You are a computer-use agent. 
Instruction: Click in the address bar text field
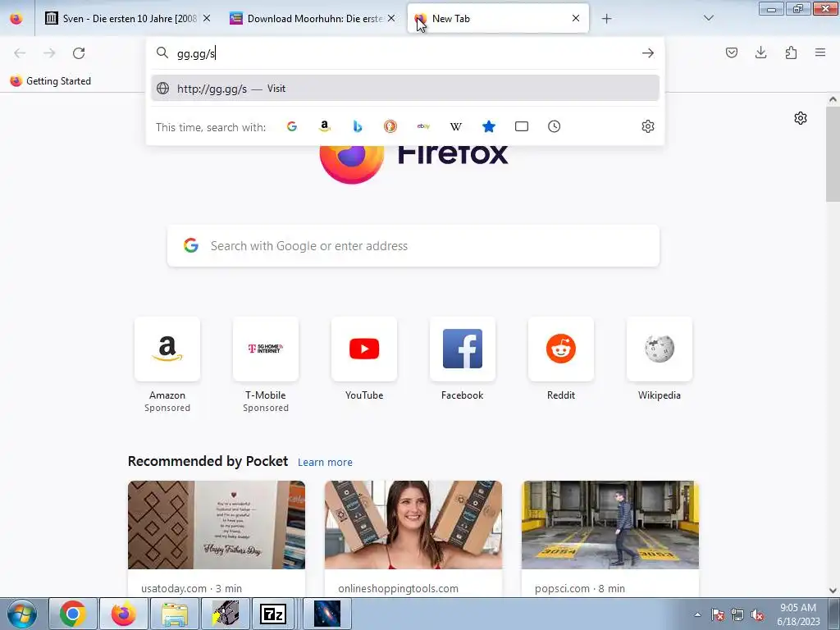pos(404,53)
